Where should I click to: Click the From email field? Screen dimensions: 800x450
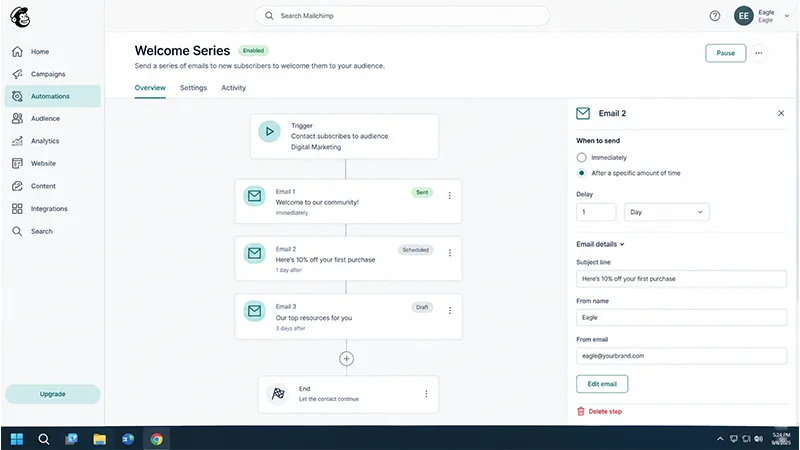(681, 356)
